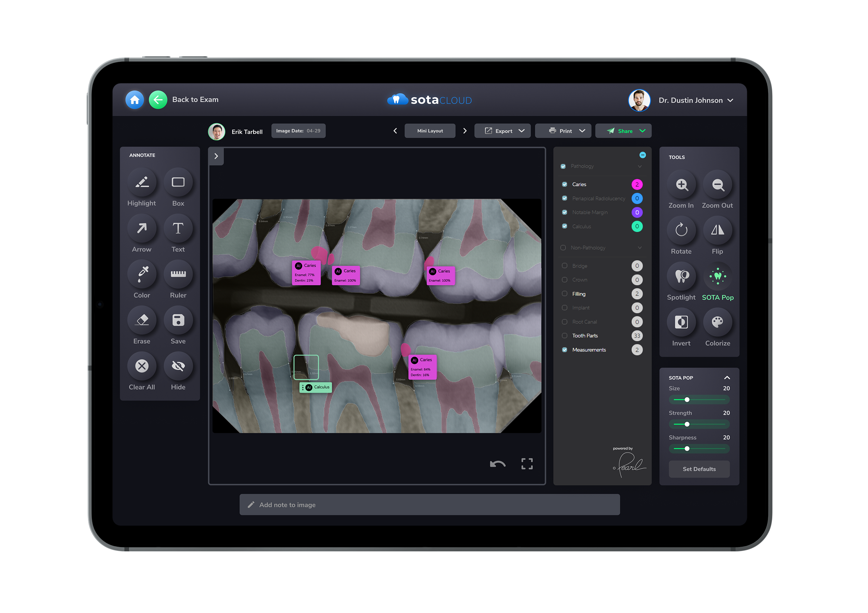Toggle the Caries pathology checkbox
The width and height of the screenshot is (868, 613).
coord(564,184)
